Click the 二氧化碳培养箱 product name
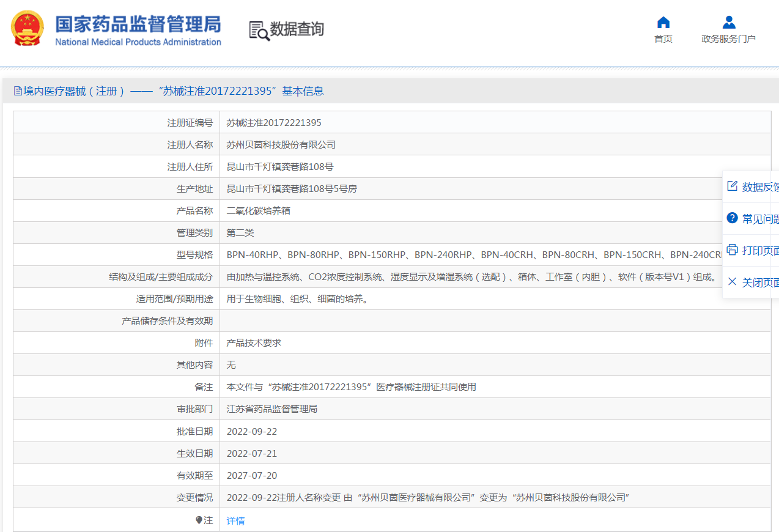The height and width of the screenshot is (532, 779). coord(259,211)
